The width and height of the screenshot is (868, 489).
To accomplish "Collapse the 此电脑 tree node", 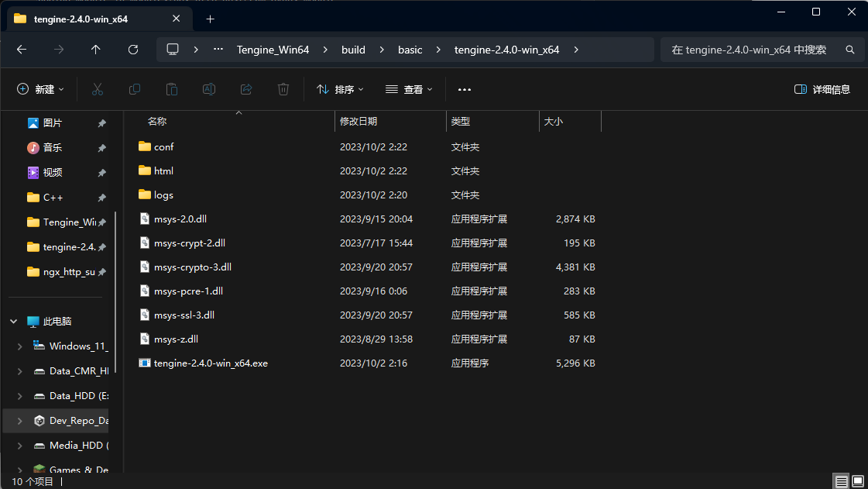I will click(x=14, y=322).
